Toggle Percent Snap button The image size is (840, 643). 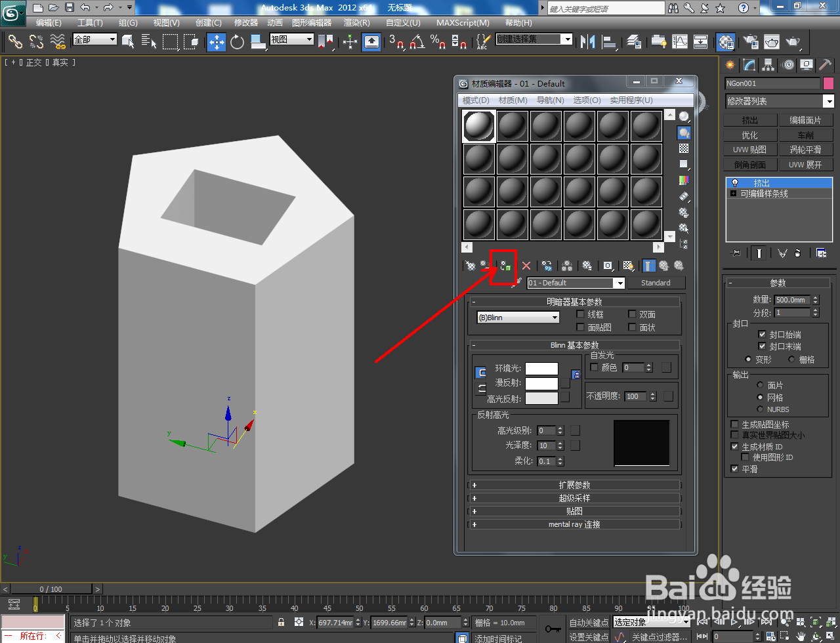tap(438, 42)
